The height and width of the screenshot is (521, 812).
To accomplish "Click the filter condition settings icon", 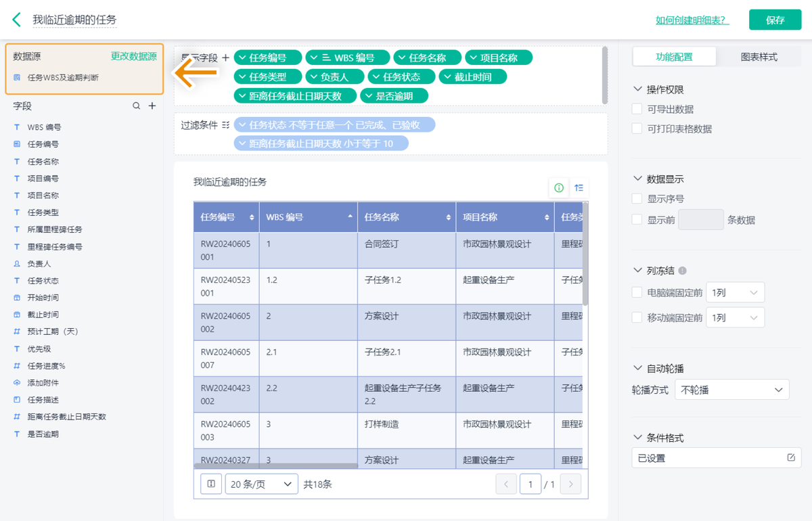I will [x=226, y=125].
